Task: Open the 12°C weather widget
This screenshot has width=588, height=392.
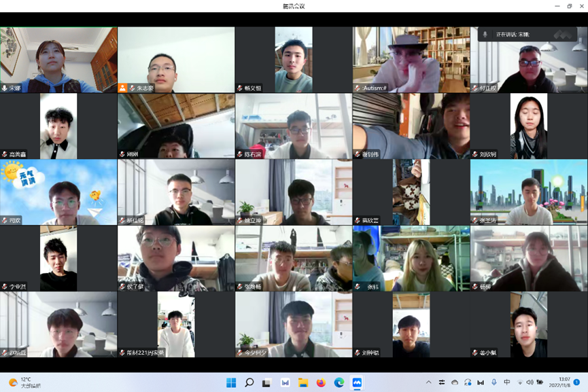Action: (24, 382)
